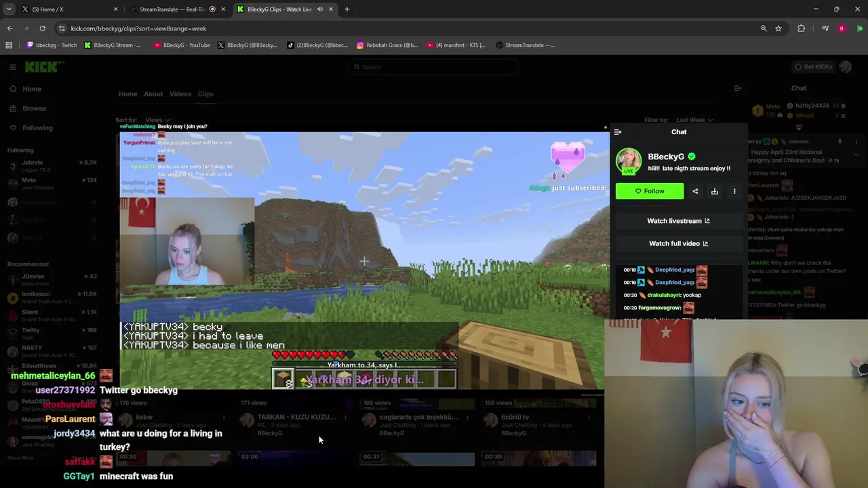
Task: Open the browser extensions menu
Action: click(x=802, y=28)
